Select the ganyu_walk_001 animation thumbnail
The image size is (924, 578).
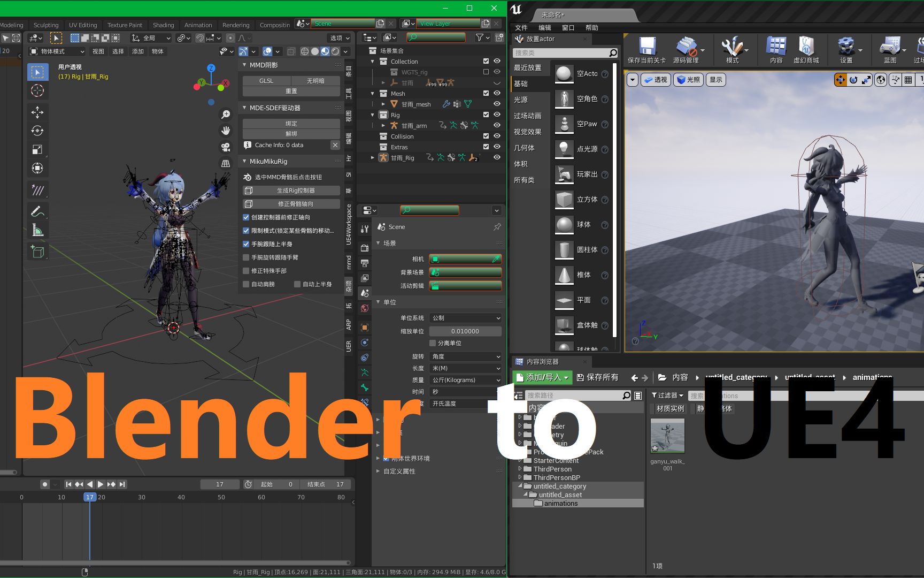[x=667, y=436]
